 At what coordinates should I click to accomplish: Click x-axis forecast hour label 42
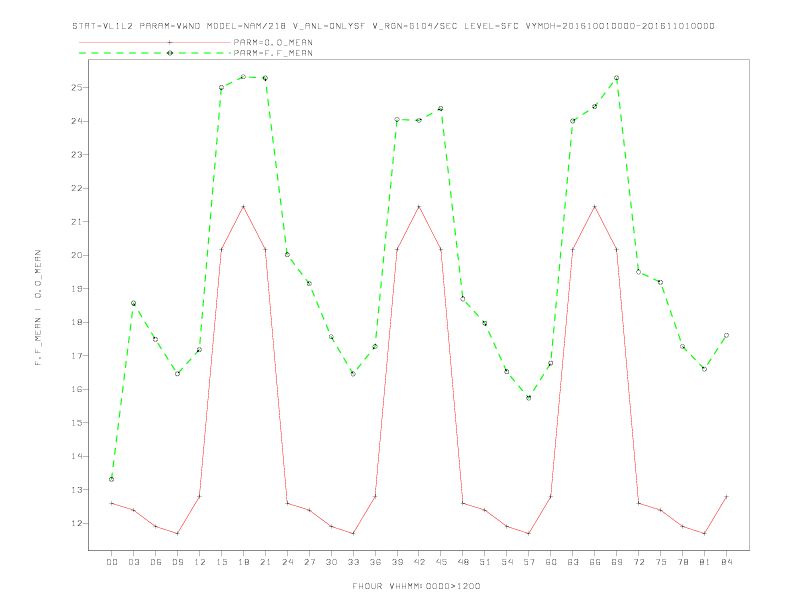pos(419,562)
